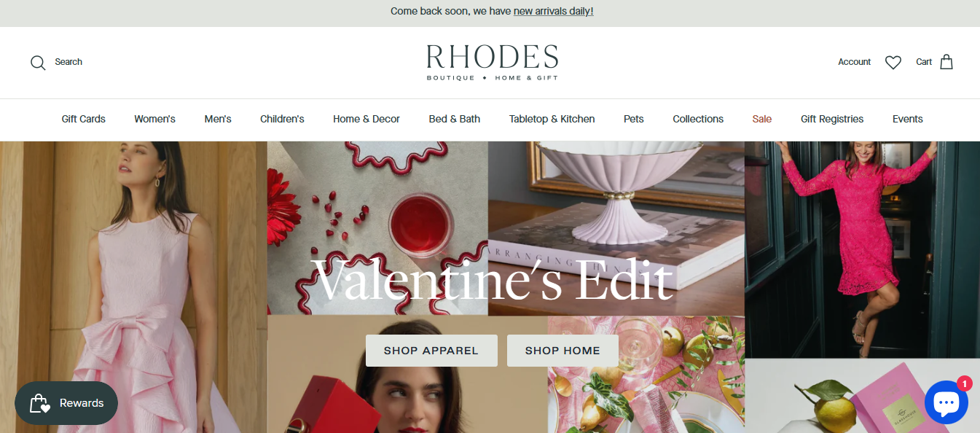The height and width of the screenshot is (433, 980).
Task: Go to the Rhodes logo homepage
Action: coord(492,63)
